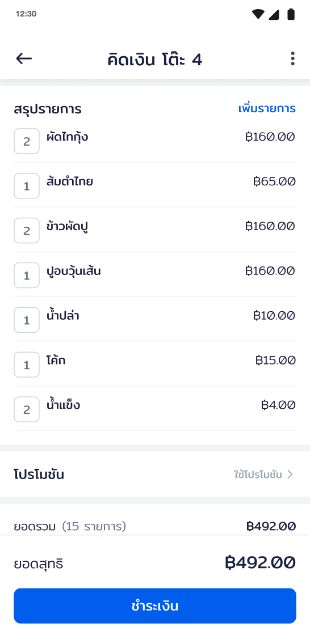Image resolution: width=310 pixels, height=644 pixels.
Task: Open promotions via the ใช้โปรโมชัน chevron
Action: pos(290,474)
